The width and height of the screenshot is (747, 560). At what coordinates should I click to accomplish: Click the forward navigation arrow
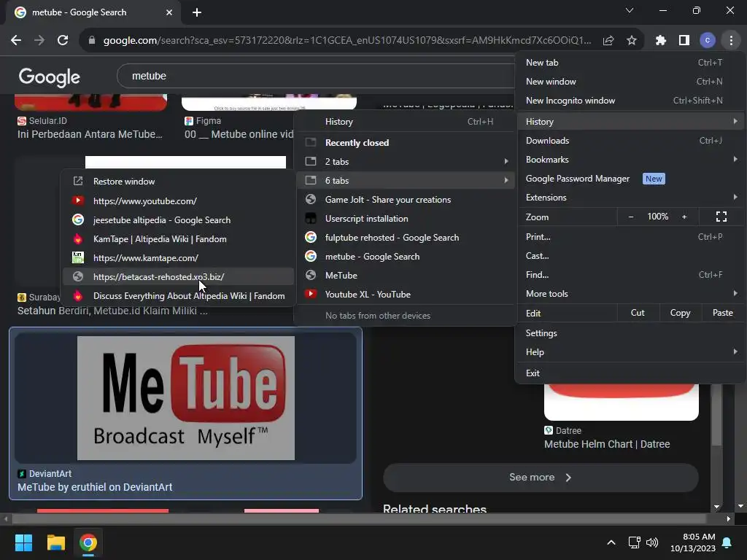coord(39,41)
